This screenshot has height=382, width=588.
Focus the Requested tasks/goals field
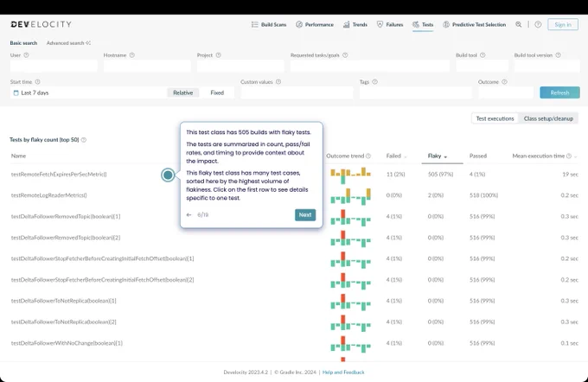coord(370,66)
